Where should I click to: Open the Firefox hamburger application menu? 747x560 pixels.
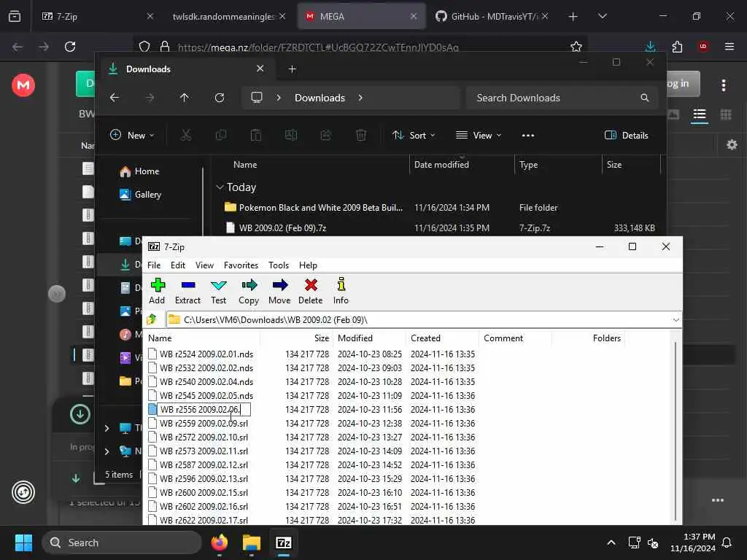(729, 47)
